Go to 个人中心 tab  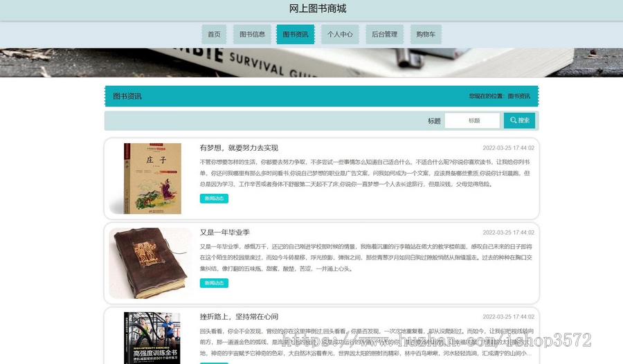point(340,34)
